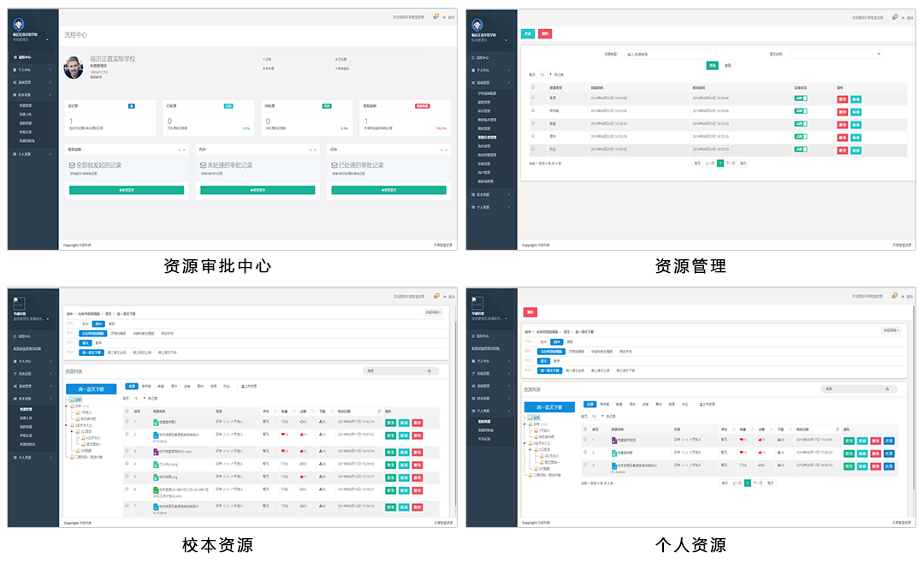Click the purple video file icon in 校本资源 row 3
Screen dimensions: 924x569
pos(156,452)
